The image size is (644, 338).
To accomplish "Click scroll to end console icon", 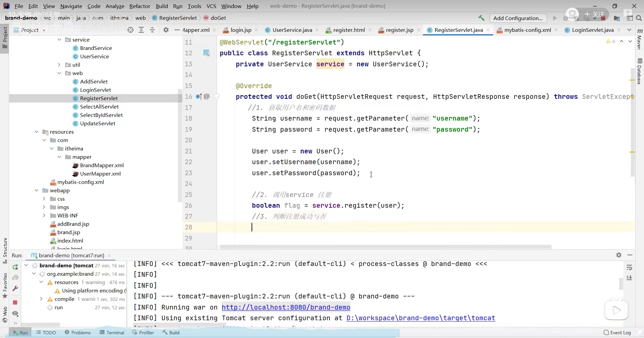I will (x=629, y=278).
